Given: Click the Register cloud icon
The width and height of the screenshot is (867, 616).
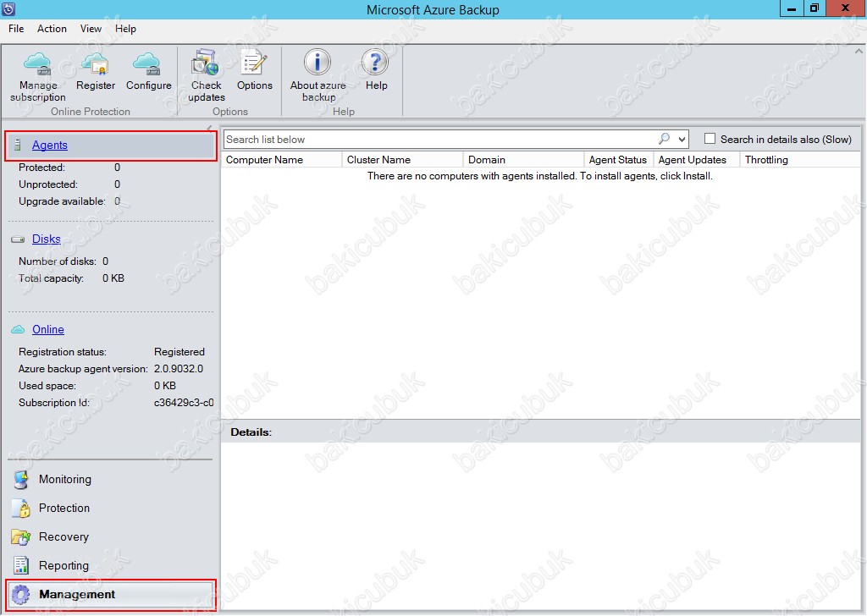Looking at the screenshot, I should coord(95,63).
